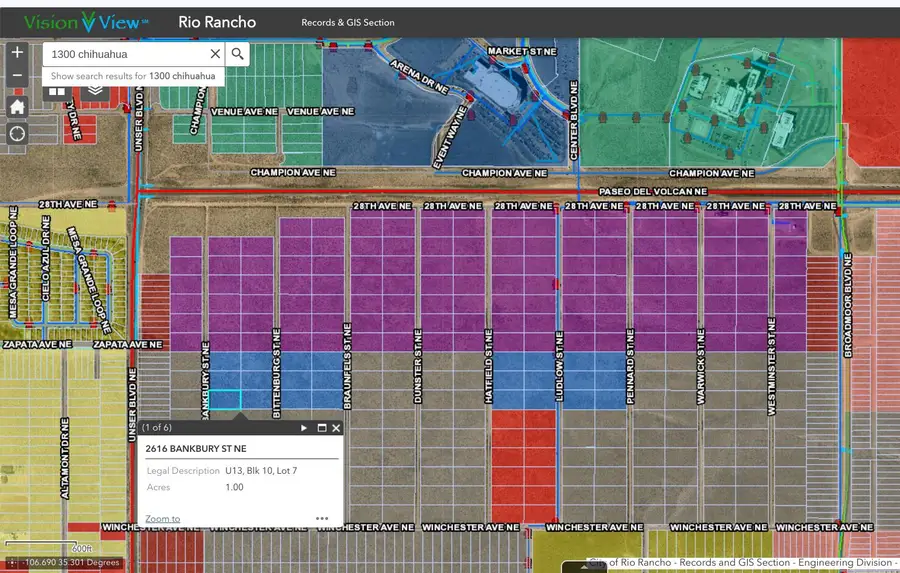Viewport: 900px width, 573px height.
Task: Return to the default home extent
Action: [x=17, y=106]
